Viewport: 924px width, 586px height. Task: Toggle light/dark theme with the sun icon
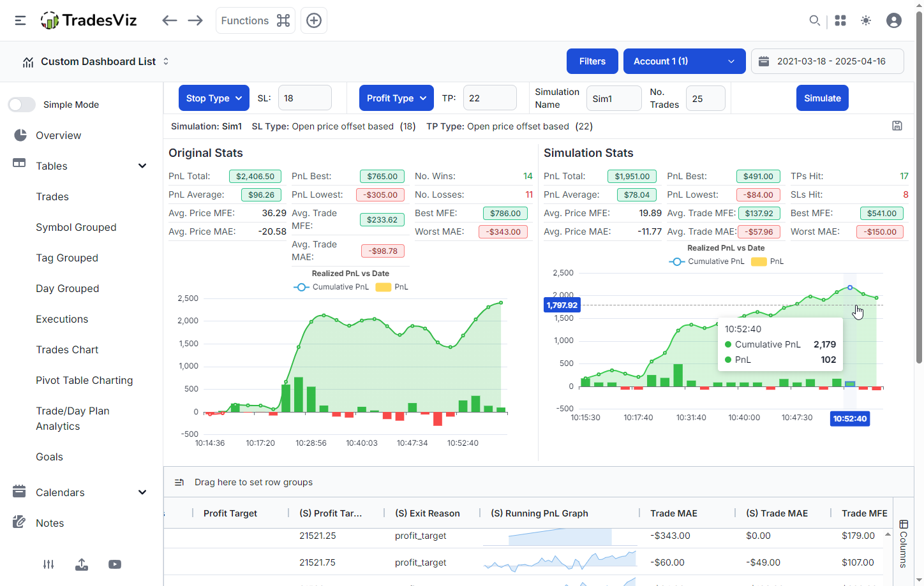point(866,20)
